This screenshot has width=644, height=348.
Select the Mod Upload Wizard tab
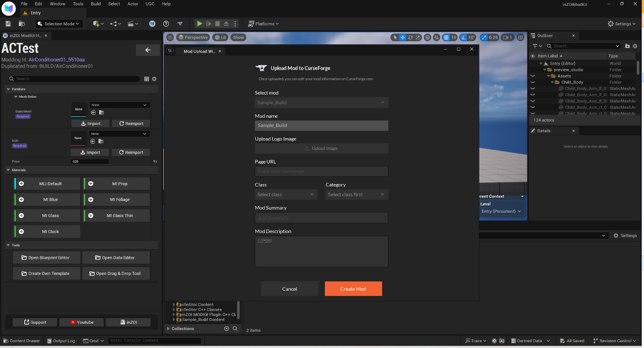click(x=200, y=51)
